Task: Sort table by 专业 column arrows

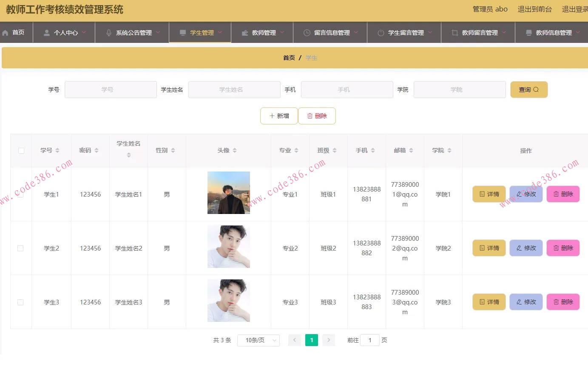Action: [296, 151]
